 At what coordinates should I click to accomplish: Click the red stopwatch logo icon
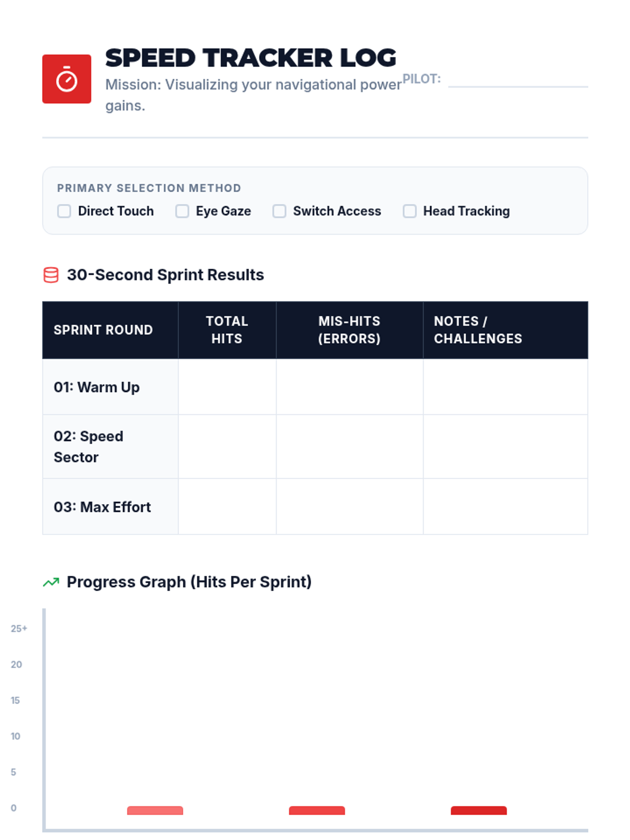pyautogui.click(x=67, y=79)
